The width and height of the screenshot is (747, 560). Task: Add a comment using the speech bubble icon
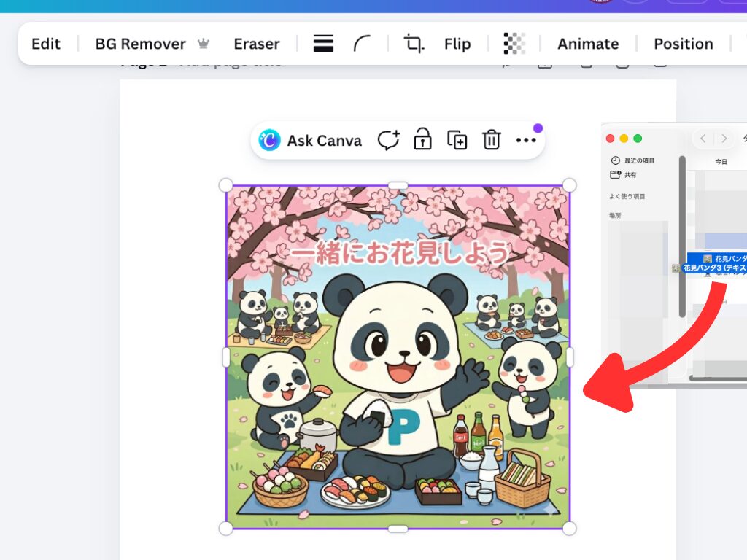point(388,140)
